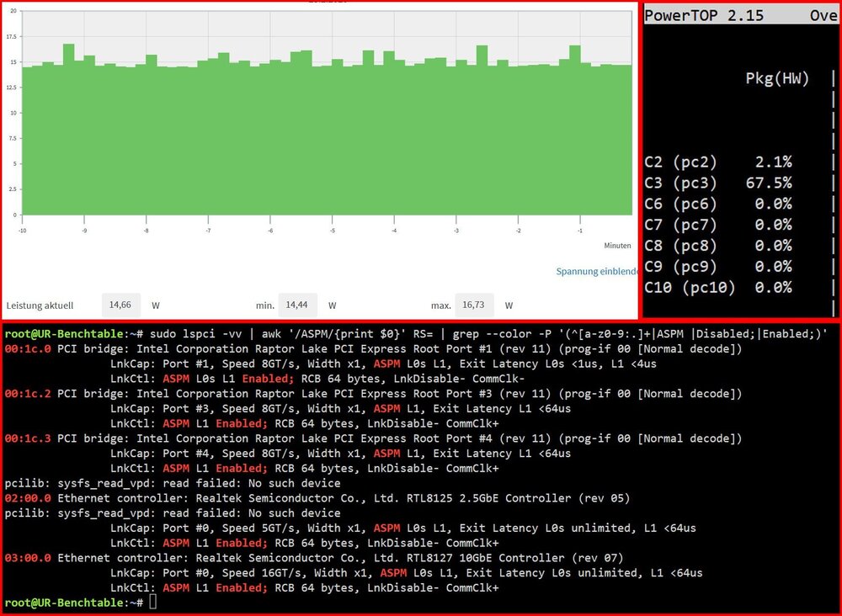Click the 'Minuten' axis label
The width and height of the screenshot is (842, 616).
pos(617,245)
